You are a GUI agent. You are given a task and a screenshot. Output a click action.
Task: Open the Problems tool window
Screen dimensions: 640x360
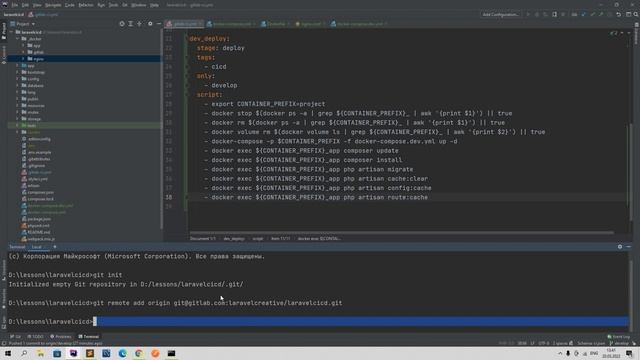[x=60, y=337]
